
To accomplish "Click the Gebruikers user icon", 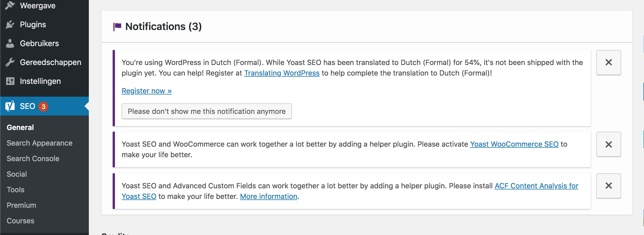I will [x=10, y=43].
